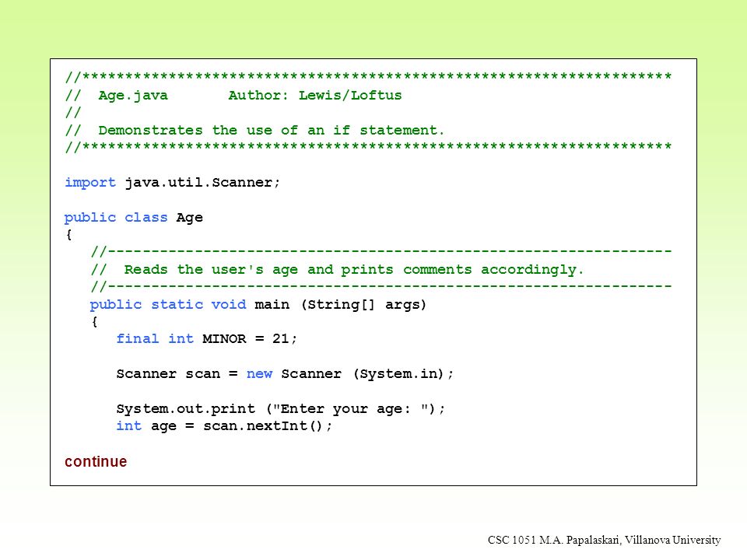
Task: Click 'public static void' in the main declaration
Action: click(x=168, y=305)
